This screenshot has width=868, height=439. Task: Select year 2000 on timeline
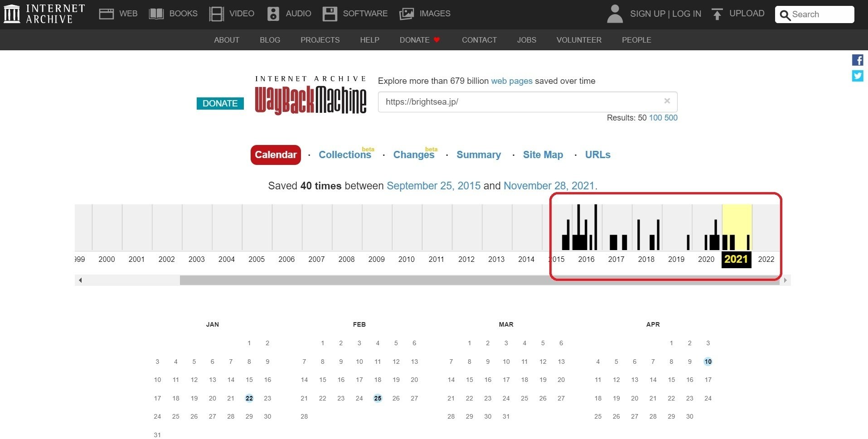tap(107, 259)
